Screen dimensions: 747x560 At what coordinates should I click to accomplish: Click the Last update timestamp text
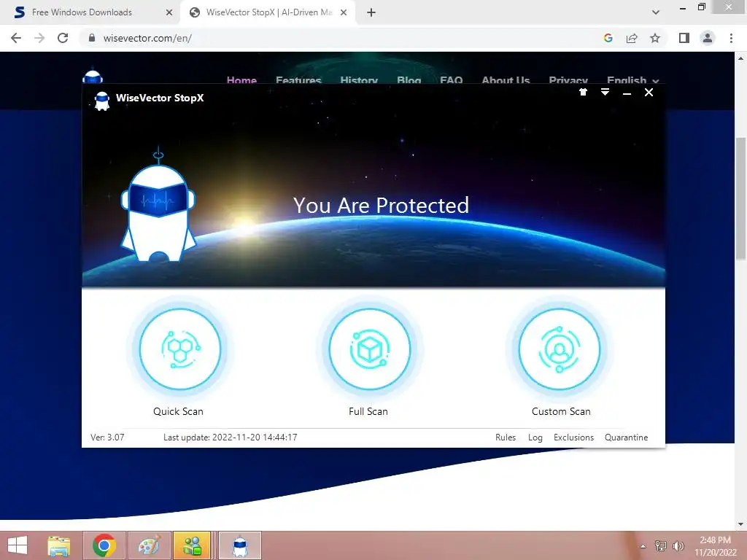(x=230, y=437)
